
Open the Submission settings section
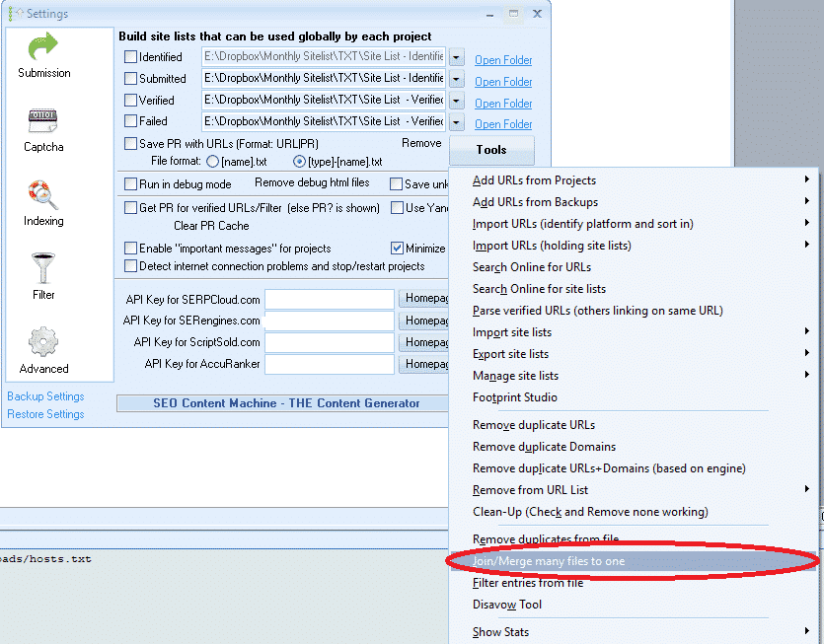pyautogui.click(x=44, y=56)
